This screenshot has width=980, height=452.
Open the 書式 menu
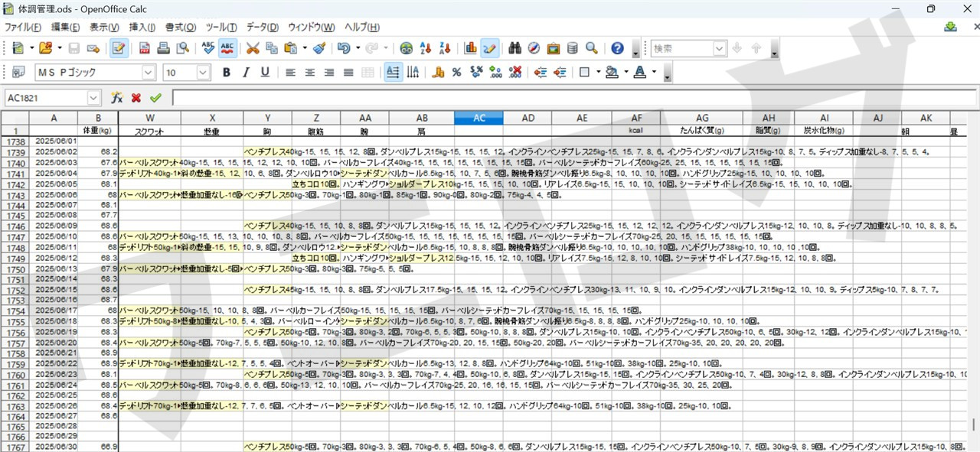pos(180,28)
